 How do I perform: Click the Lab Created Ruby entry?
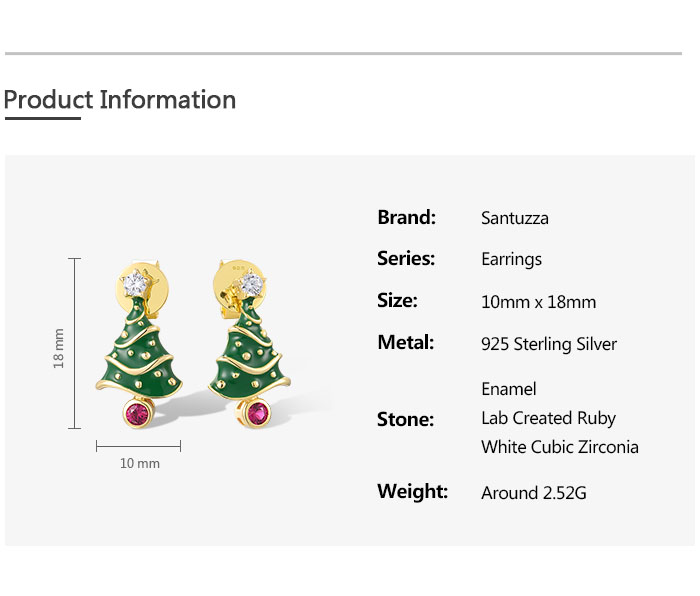pos(548,418)
